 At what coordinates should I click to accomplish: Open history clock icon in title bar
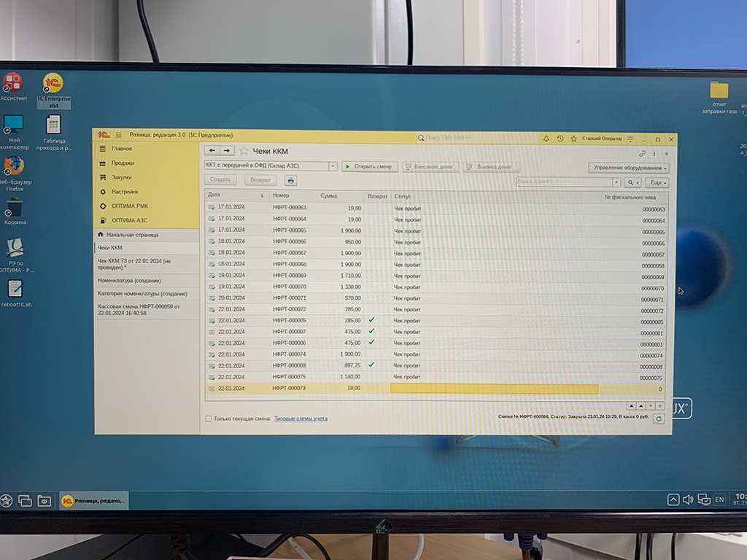[560, 139]
